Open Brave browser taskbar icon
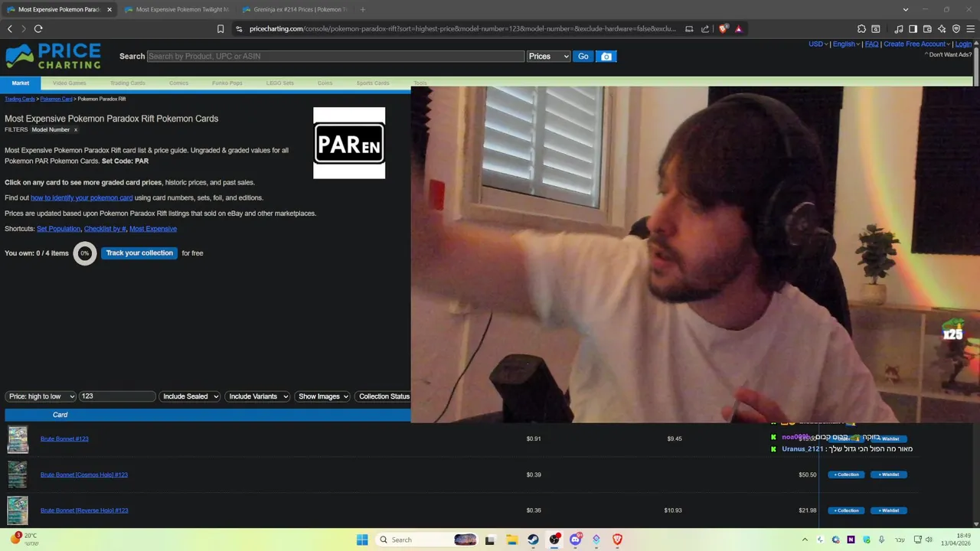The width and height of the screenshot is (980, 551). (x=617, y=540)
